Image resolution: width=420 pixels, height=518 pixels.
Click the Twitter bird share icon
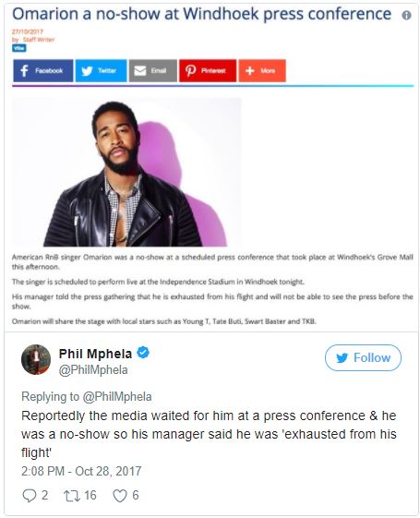pos(87,71)
